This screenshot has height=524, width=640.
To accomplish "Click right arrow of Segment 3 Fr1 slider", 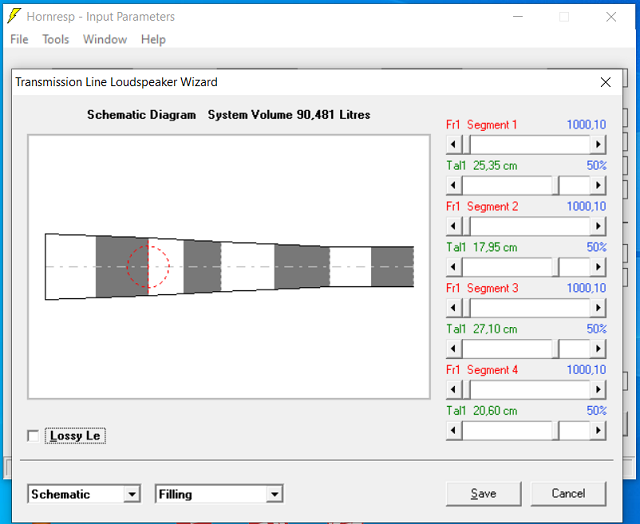I will coord(598,308).
